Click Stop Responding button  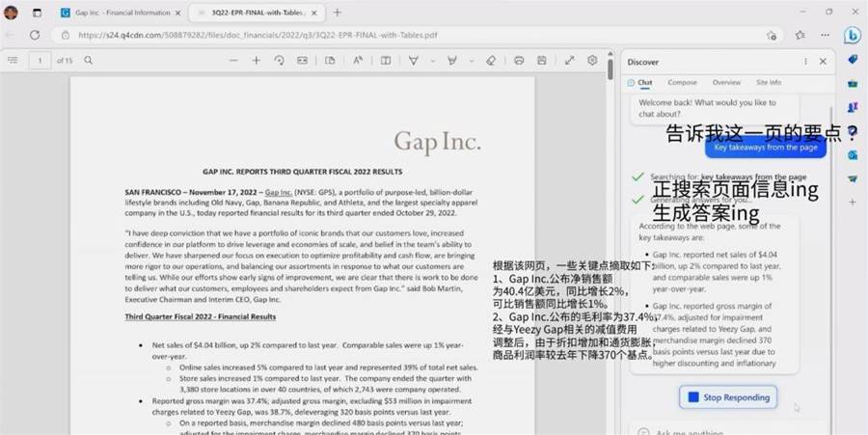728,397
